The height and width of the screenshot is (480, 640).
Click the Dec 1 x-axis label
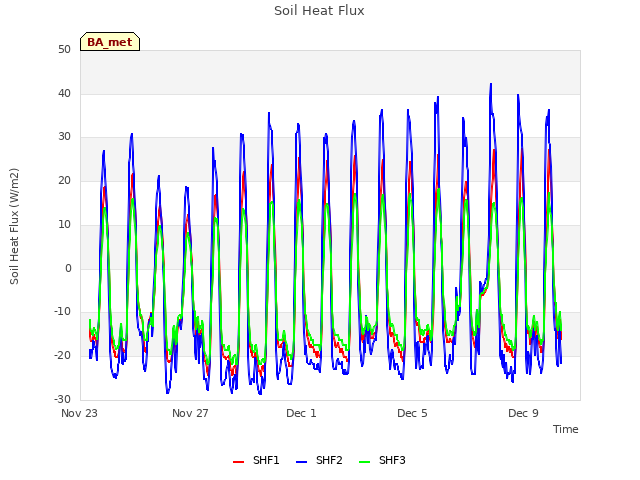[301, 413]
